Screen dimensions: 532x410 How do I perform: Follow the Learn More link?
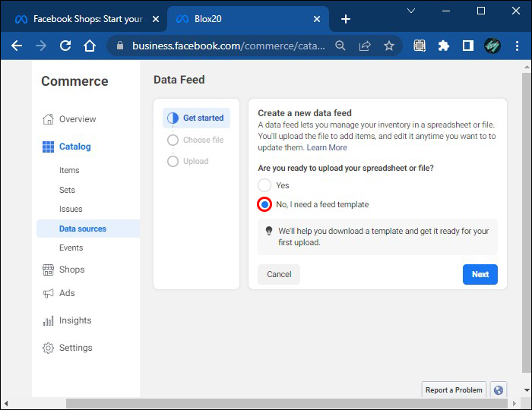tap(327, 147)
